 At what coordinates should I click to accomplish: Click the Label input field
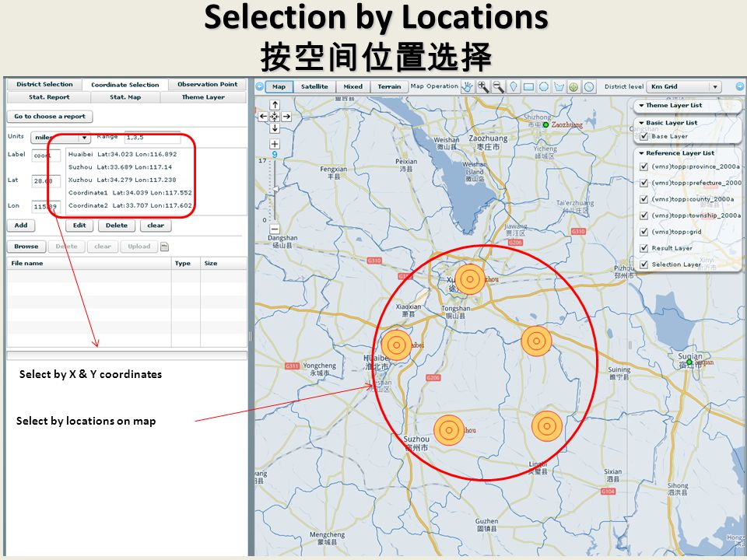pos(46,156)
